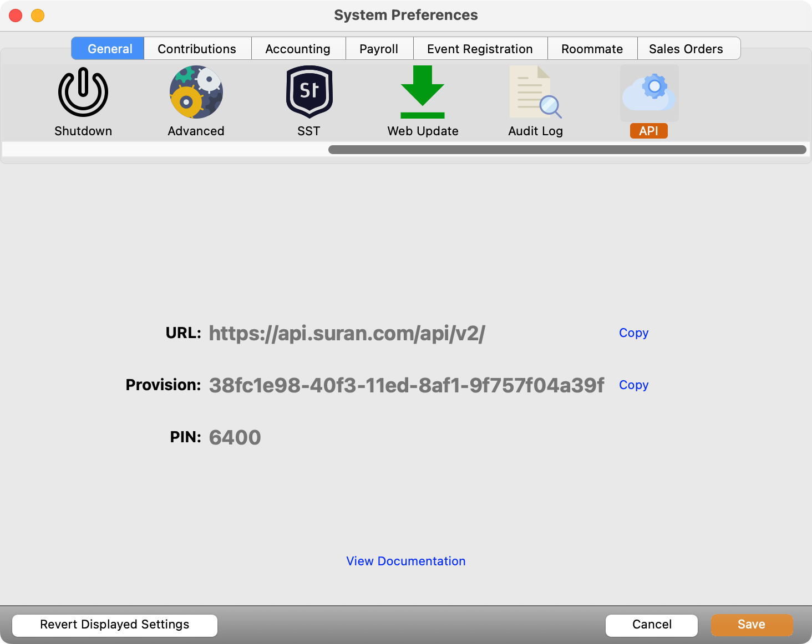The height and width of the screenshot is (644, 812).
Task: Open the Roommate tab
Action: [592, 49]
